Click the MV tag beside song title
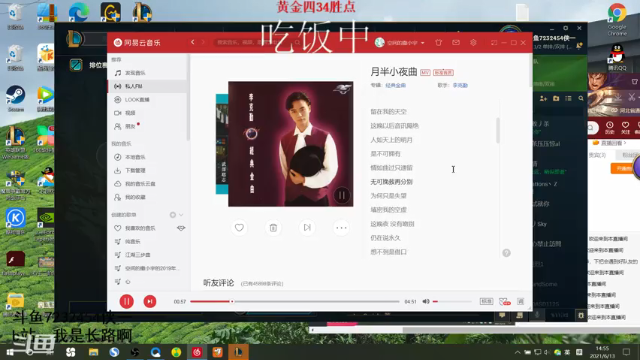This screenshot has width=640, height=360. pyautogui.click(x=425, y=72)
